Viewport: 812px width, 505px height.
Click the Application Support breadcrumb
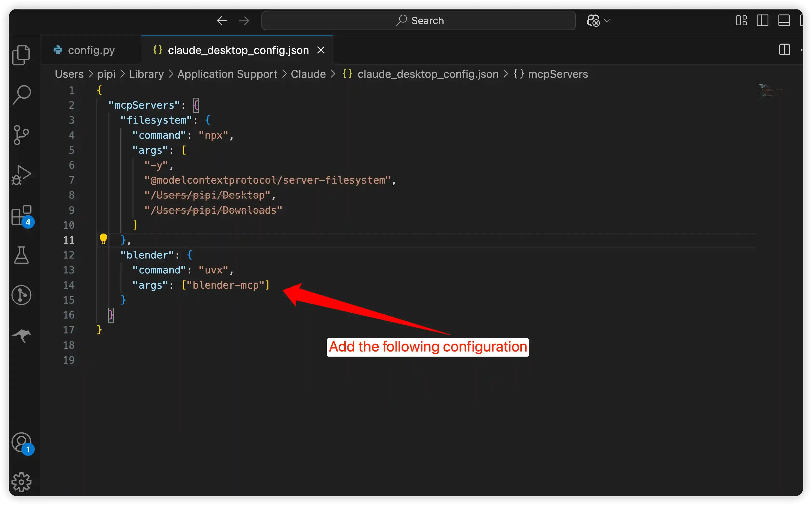click(227, 74)
